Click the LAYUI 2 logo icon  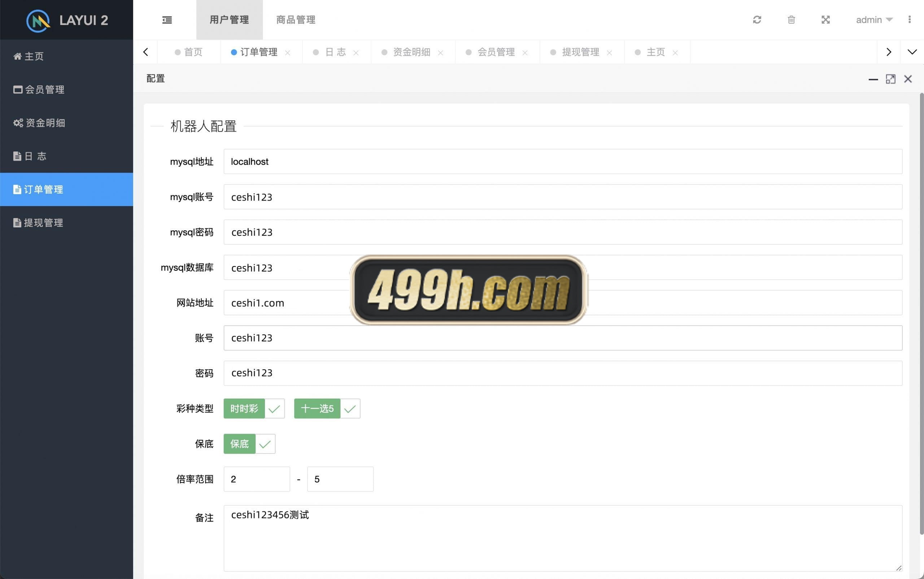[38, 20]
